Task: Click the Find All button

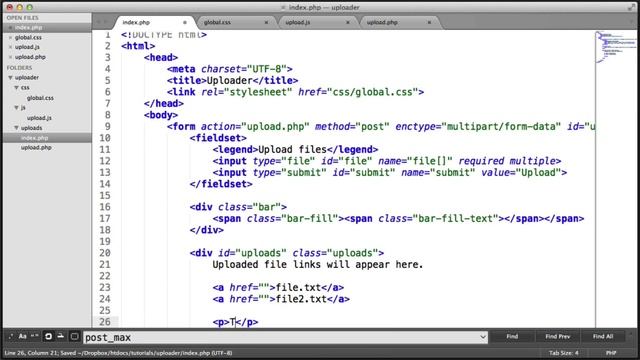Action: [x=603, y=337]
